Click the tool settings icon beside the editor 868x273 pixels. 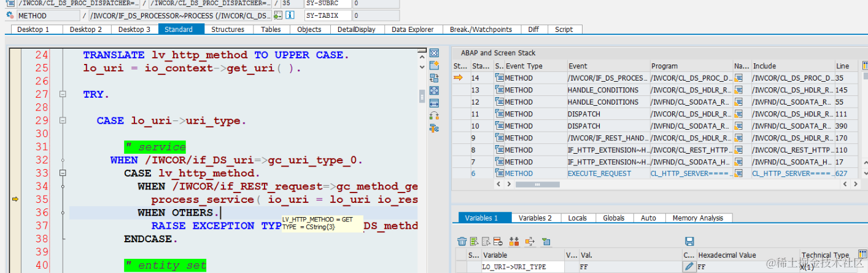point(434,128)
